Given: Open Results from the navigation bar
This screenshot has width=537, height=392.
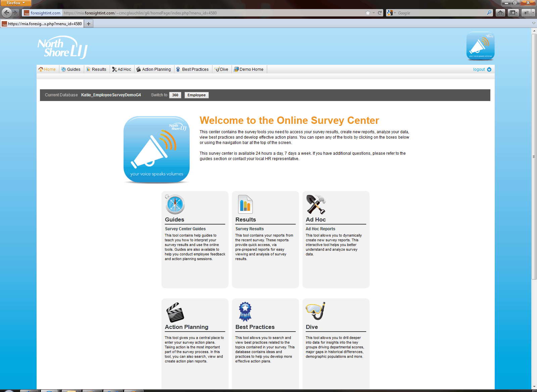Looking at the screenshot, I should (x=96, y=69).
